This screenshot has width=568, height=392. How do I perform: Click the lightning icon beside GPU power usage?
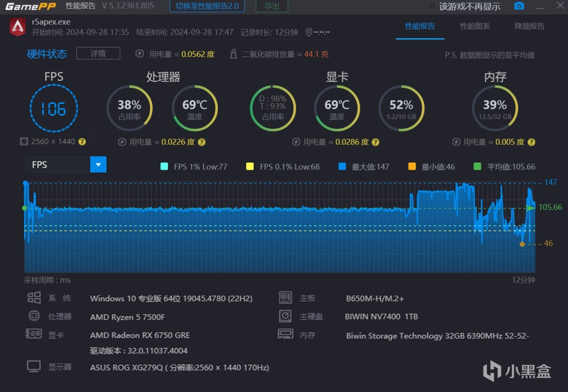tap(296, 142)
